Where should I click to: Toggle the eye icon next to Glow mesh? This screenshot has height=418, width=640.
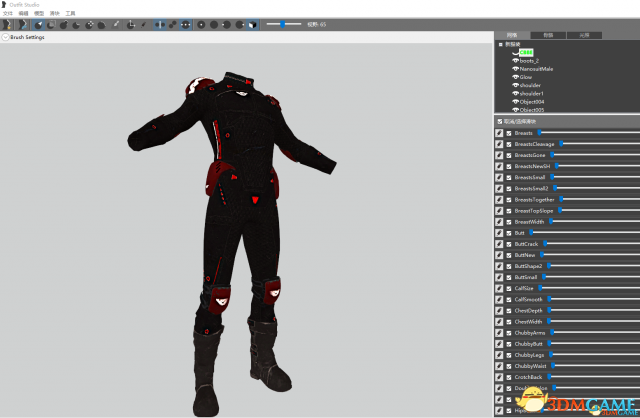[515, 77]
